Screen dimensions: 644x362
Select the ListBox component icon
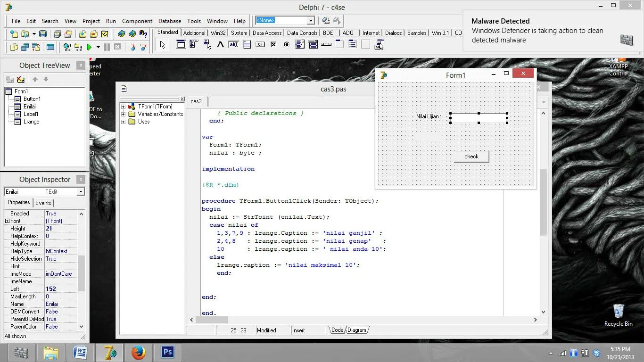click(x=299, y=45)
